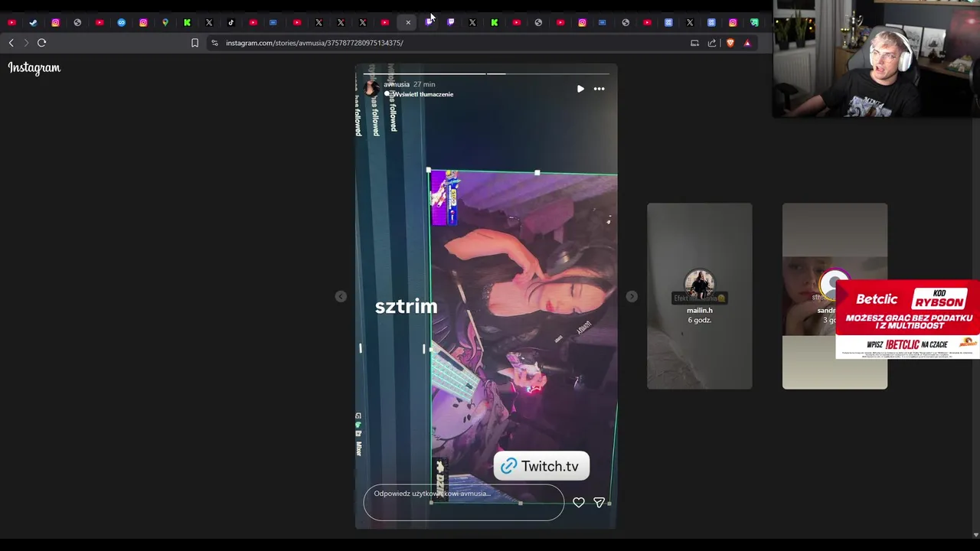Click the story progress bar at the top
The image size is (980, 551).
pyautogui.click(x=486, y=73)
